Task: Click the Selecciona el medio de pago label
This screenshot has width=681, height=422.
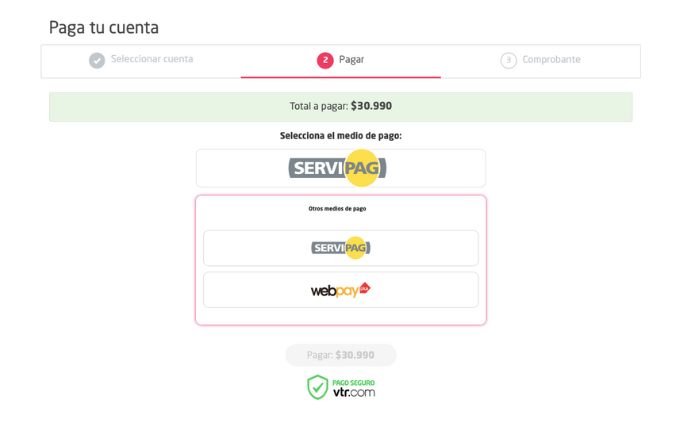Action: (341, 136)
